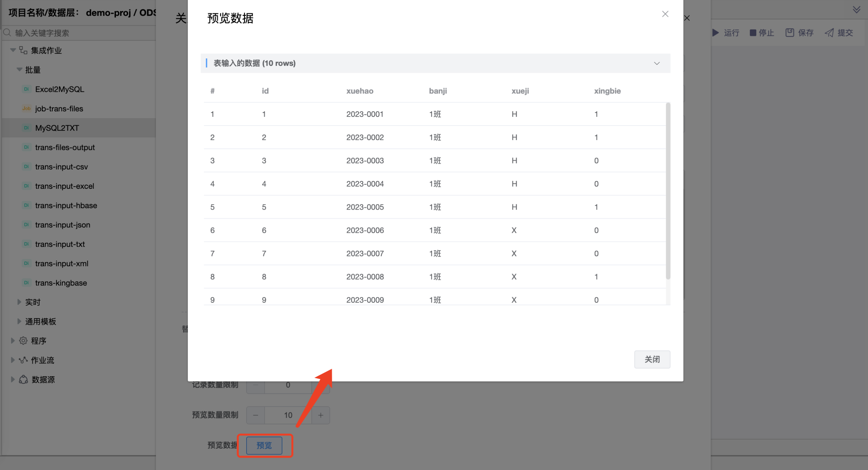868x470 pixels.
Task: Click the cell 2023-0004
Action: point(365,184)
